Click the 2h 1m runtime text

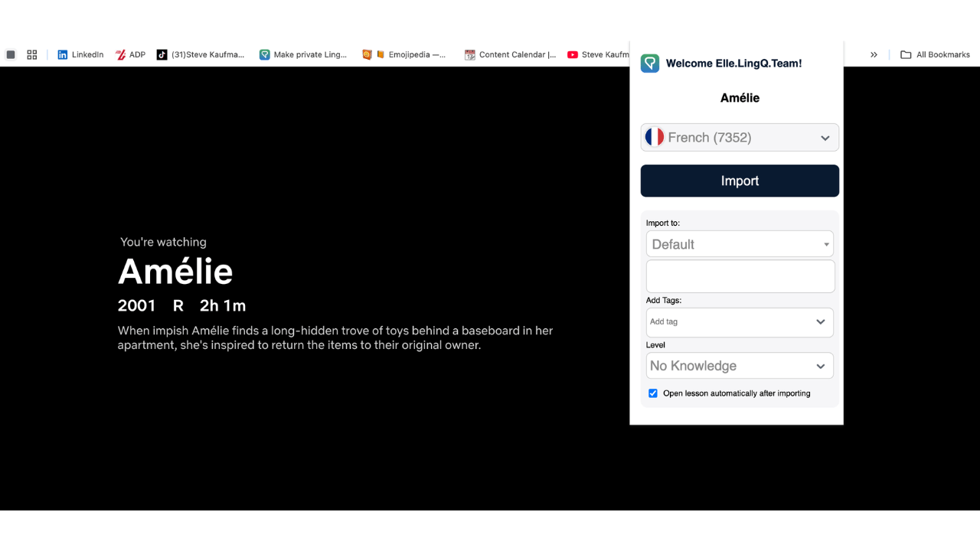[x=223, y=305]
